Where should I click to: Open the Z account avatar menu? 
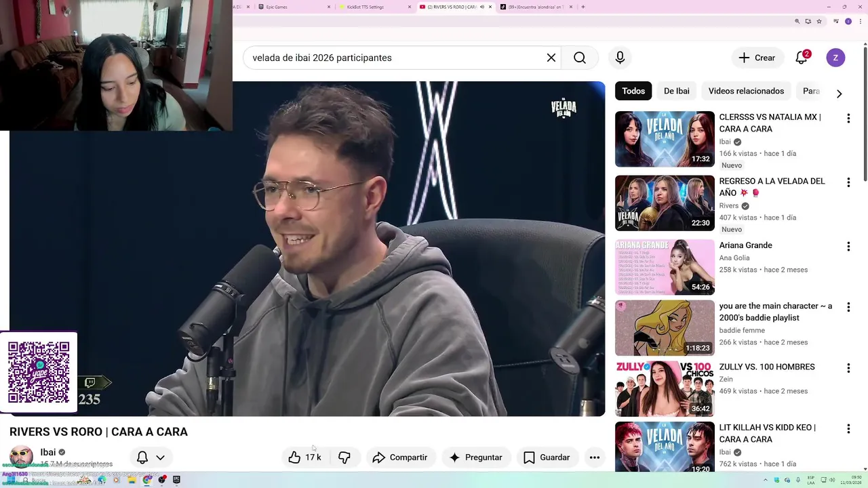click(x=835, y=58)
